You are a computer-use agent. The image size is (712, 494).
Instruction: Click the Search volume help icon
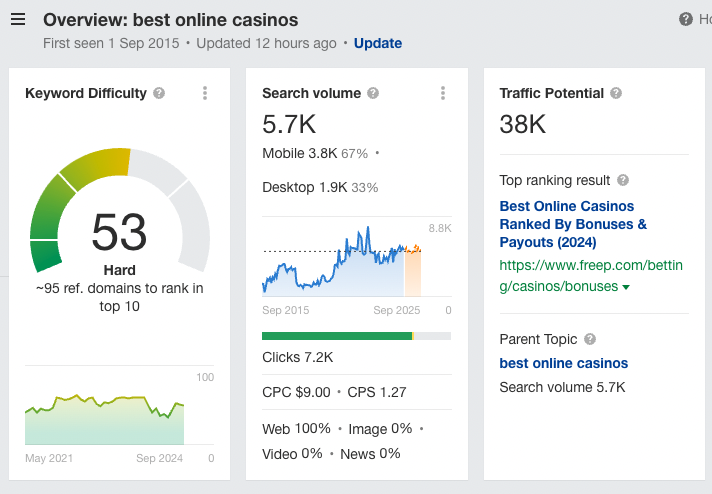[373, 93]
